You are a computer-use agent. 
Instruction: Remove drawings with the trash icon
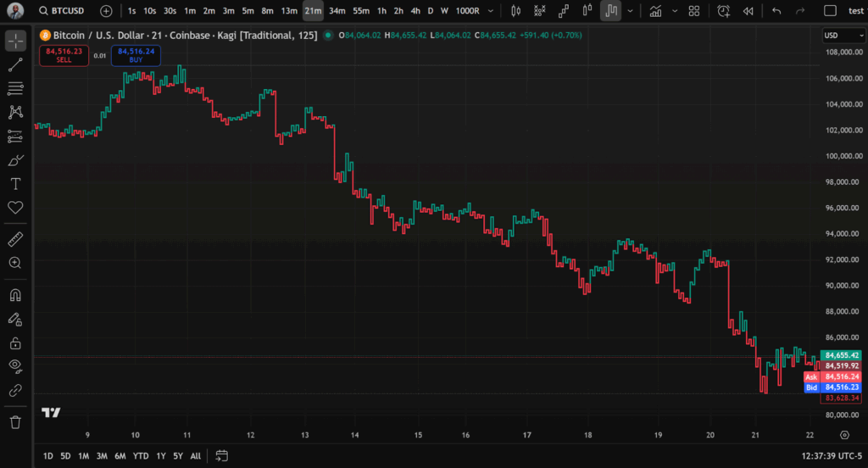point(15,422)
